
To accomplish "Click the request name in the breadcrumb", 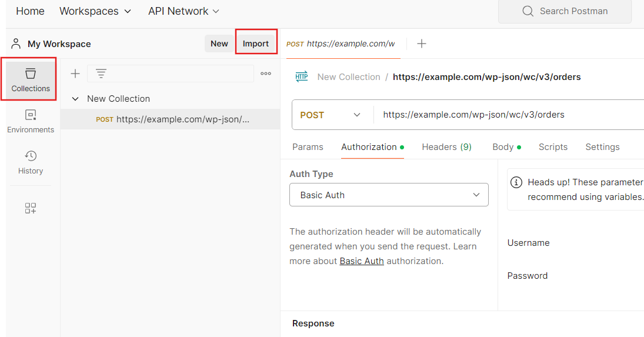I will (487, 77).
